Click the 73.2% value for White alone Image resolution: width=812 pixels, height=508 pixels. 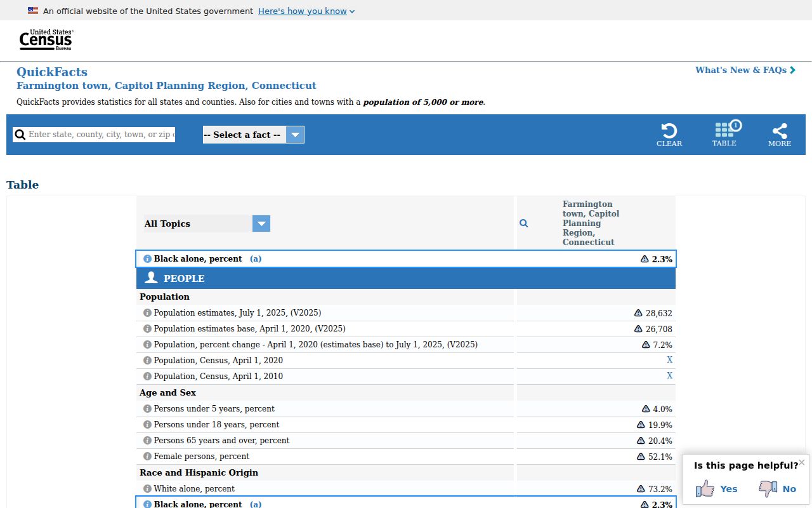click(x=660, y=489)
